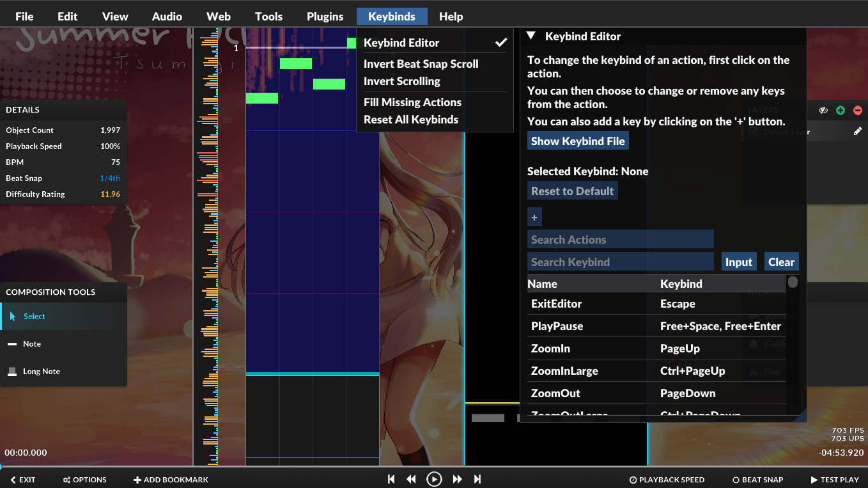Click the fast forward icon

click(457, 479)
